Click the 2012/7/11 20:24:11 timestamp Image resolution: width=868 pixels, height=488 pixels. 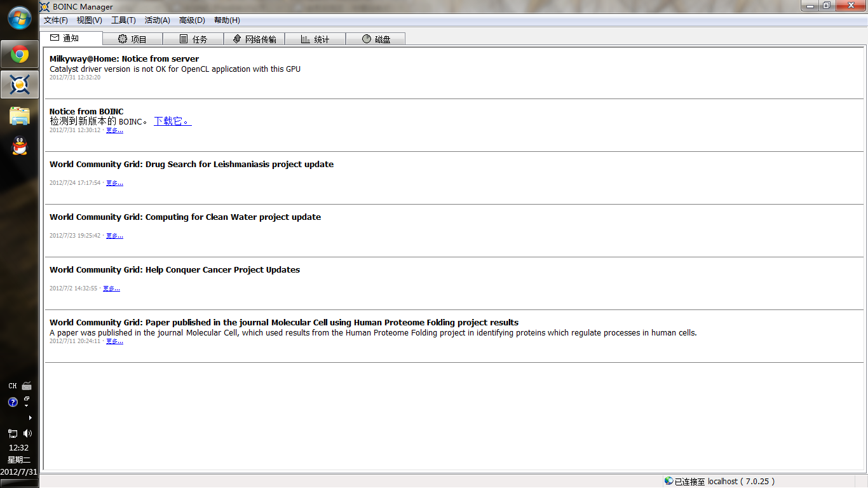pyautogui.click(x=75, y=341)
